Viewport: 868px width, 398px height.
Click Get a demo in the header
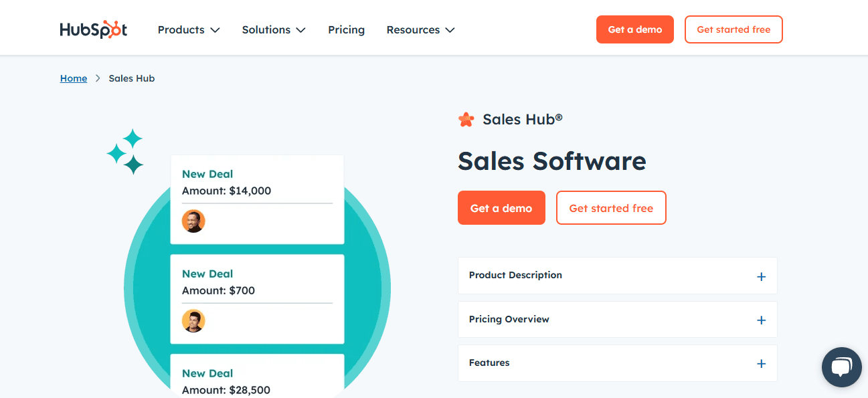pos(635,29)
